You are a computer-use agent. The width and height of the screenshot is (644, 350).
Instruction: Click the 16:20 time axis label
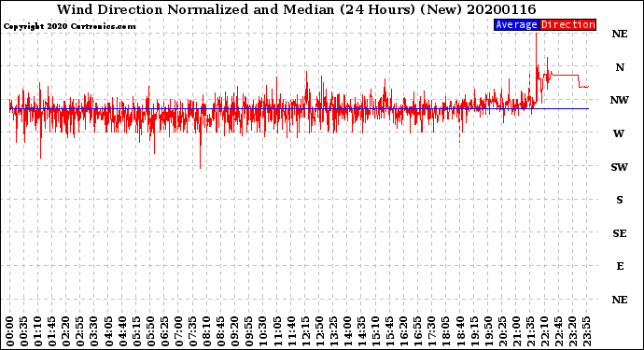(x=404, y=331)
